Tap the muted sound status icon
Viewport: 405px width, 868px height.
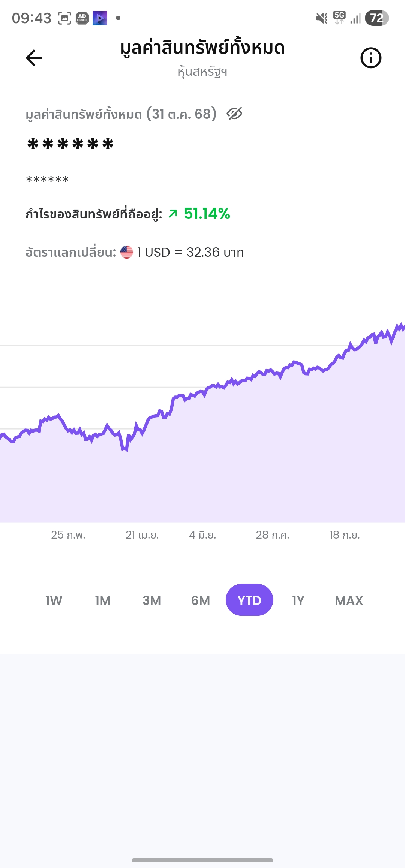pos(321,18)
